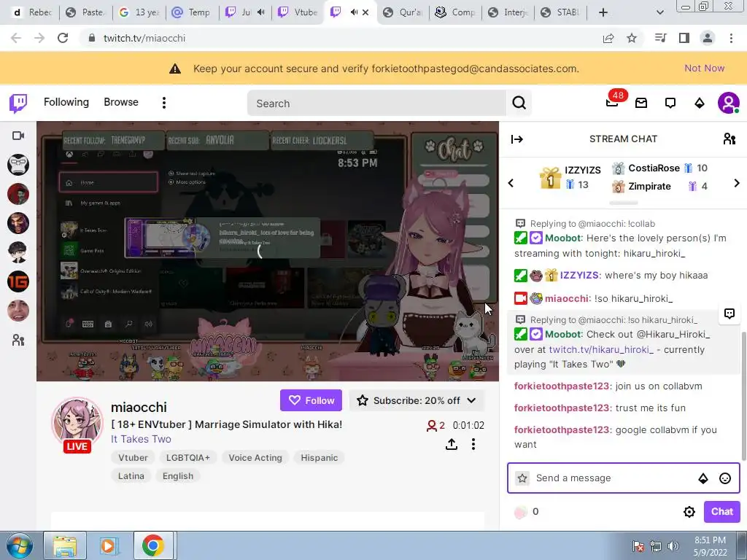
Task: Open Bits diamond icon in chat input
Action: click(x=703, y=478)
